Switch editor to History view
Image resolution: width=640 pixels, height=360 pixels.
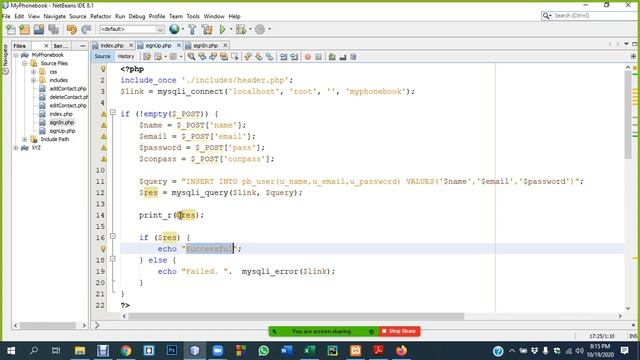[126, 57]
